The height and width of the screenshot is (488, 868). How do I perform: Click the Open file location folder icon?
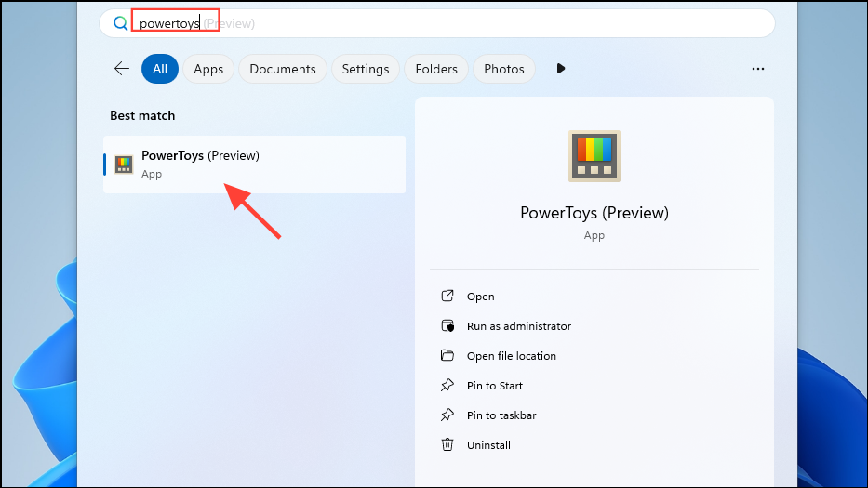click(447, 355)
